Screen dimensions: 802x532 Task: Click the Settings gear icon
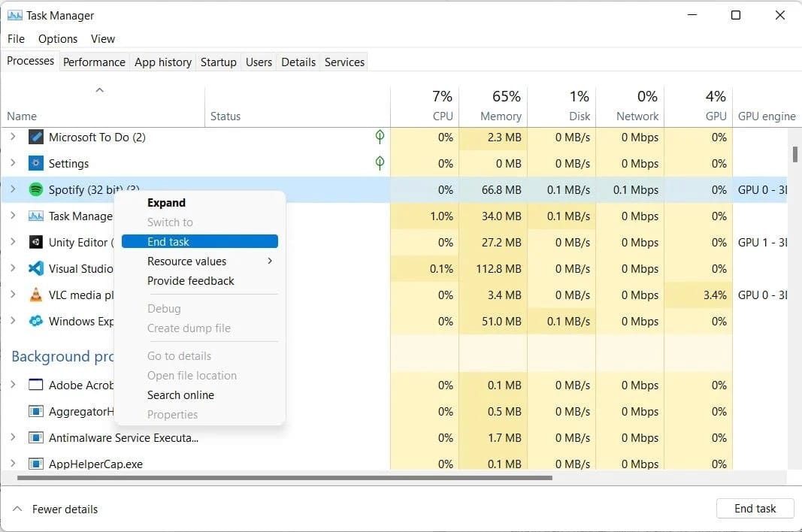35,163
